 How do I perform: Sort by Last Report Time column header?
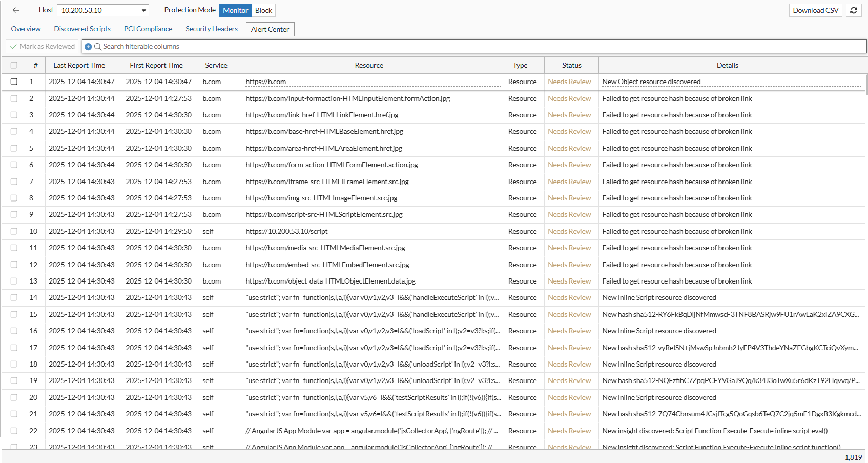tap(79, 65)
